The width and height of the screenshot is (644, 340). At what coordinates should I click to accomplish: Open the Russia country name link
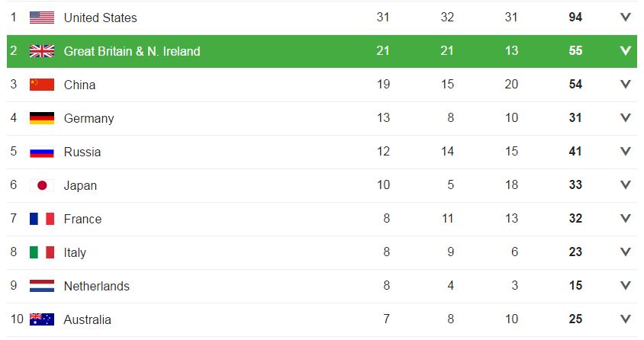(82, 152)
